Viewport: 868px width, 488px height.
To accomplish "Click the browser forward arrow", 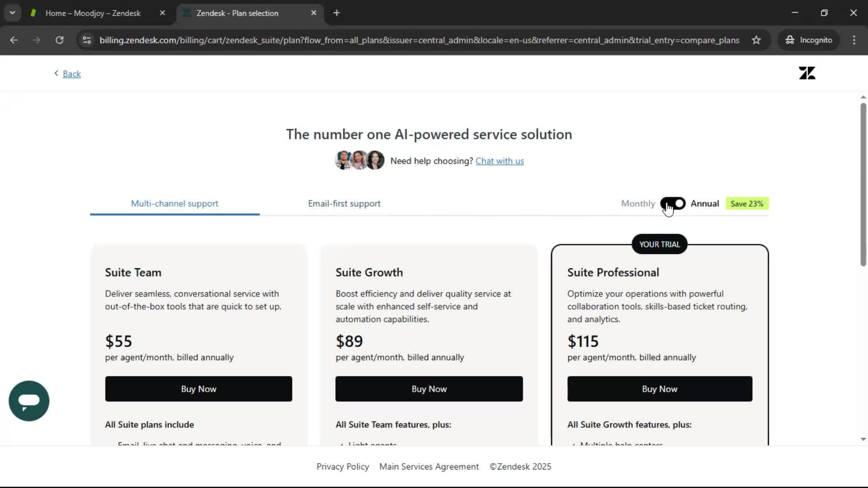I will point(37,40).
